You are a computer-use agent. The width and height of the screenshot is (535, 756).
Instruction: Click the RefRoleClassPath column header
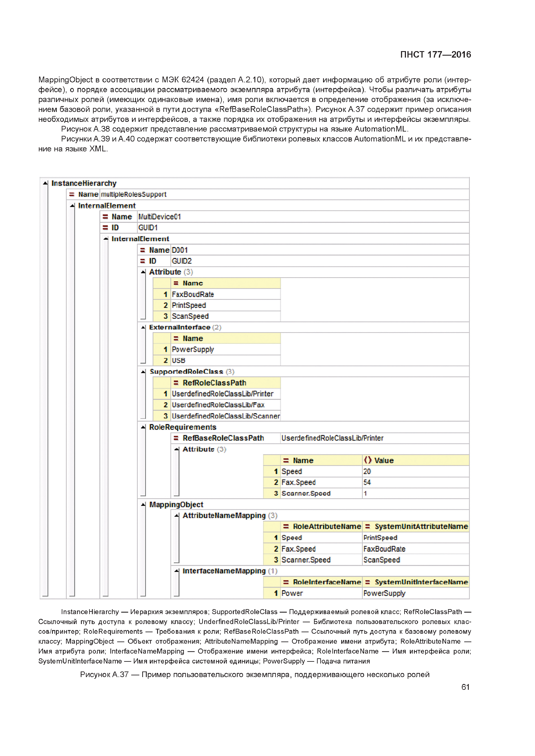pos(226,383)
